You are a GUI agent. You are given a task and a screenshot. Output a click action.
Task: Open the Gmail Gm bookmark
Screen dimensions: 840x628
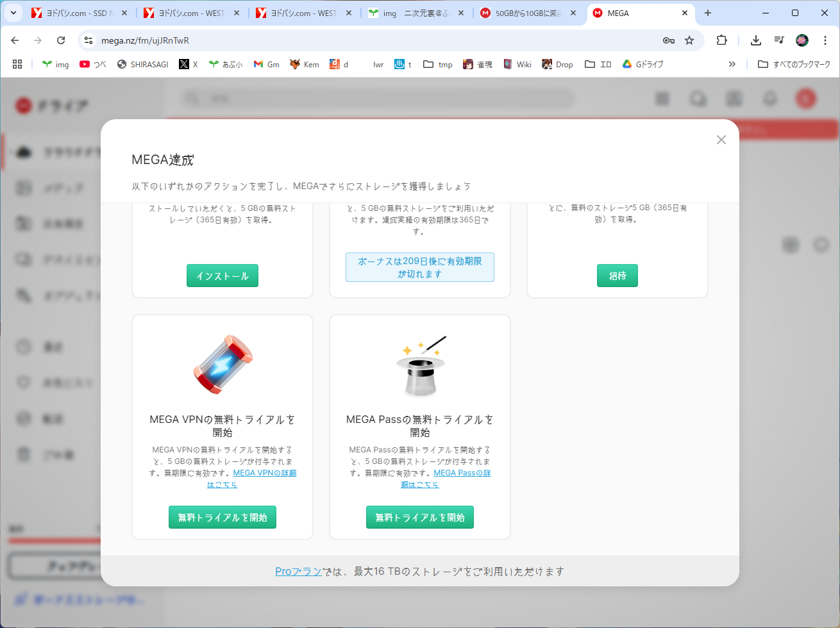tap(267, 64)
